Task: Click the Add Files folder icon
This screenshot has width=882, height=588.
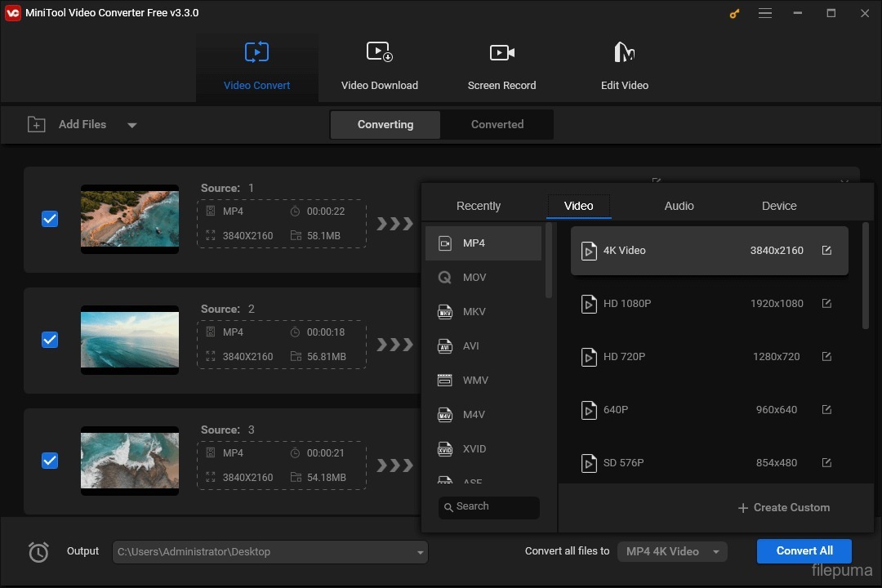Action: pos(37,124)
